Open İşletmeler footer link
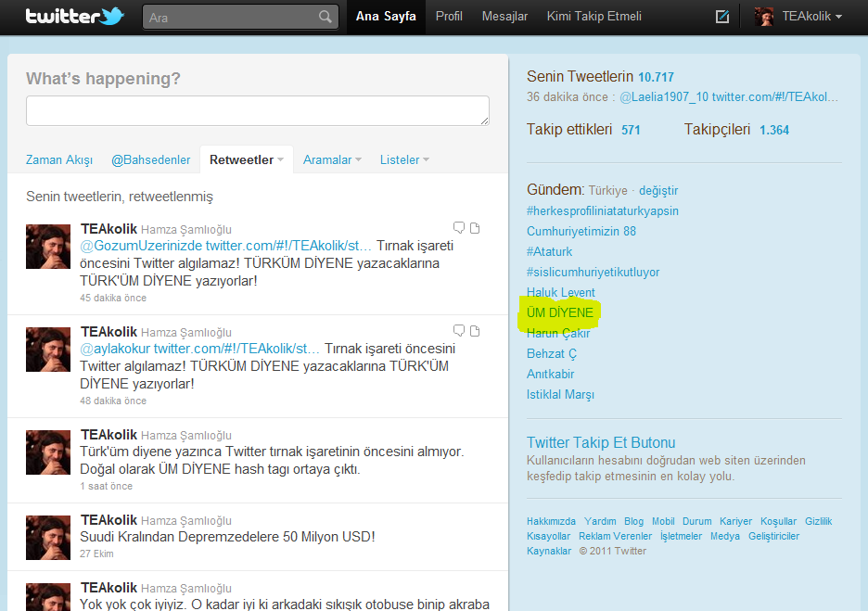Viewport: 868px width, 611px height. (x=681, y=536)
